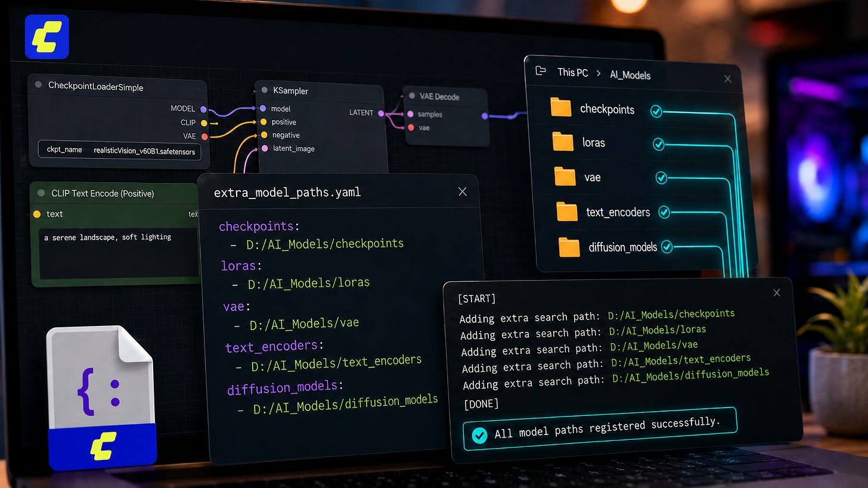Click the 'vae:' key in the YAML
The height and width of the screenshot is (488, 868).
pos(237,306)
